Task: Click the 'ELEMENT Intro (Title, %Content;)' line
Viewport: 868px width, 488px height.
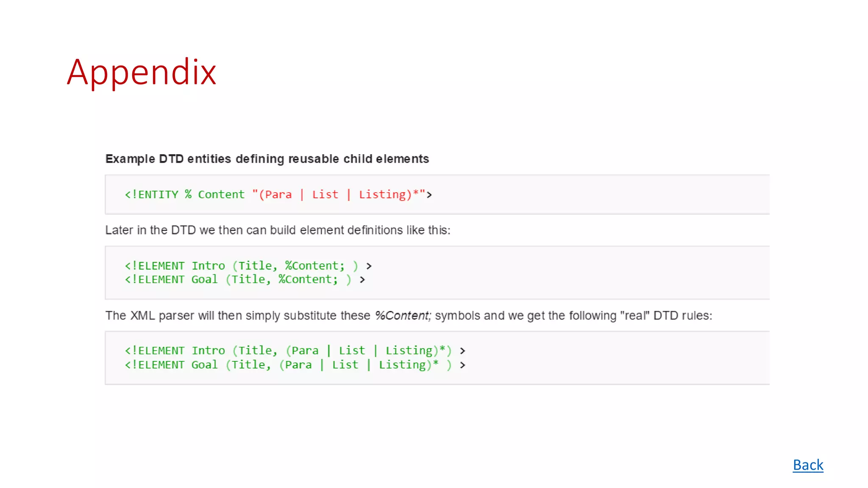Action: coord(248,266)
